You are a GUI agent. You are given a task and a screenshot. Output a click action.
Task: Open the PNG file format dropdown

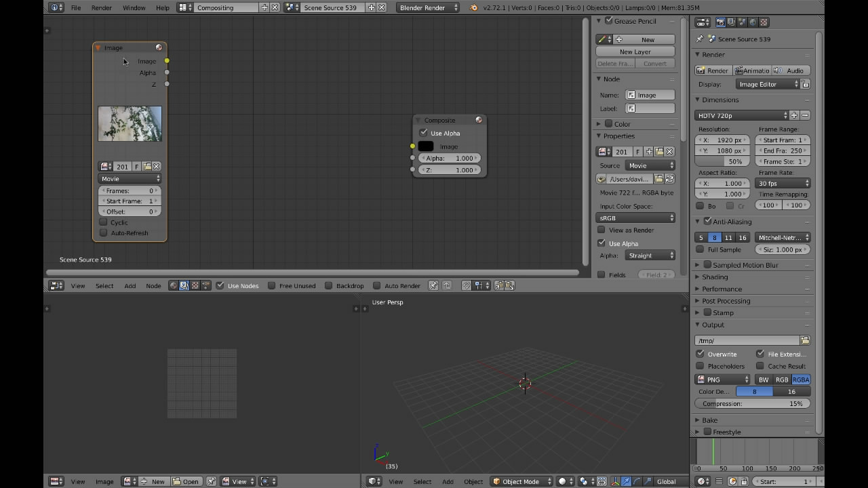pos(723,380)
